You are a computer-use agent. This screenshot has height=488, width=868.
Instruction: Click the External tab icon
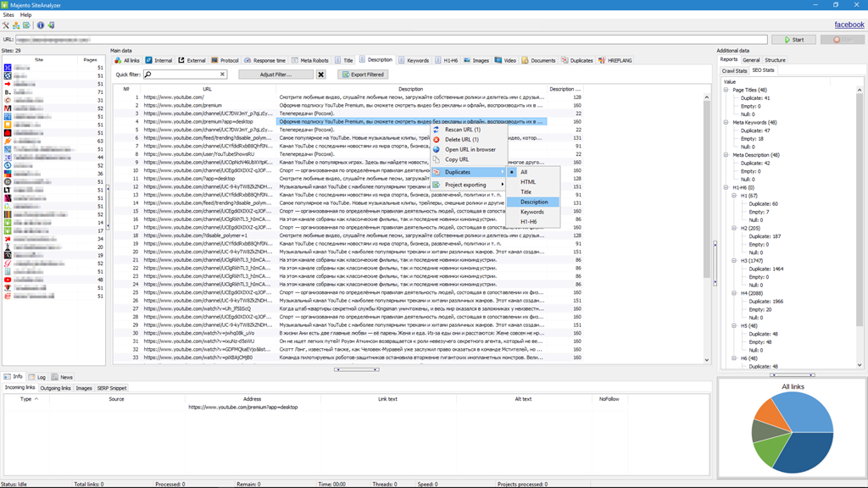pyautogui.click(x=181, y=60)
